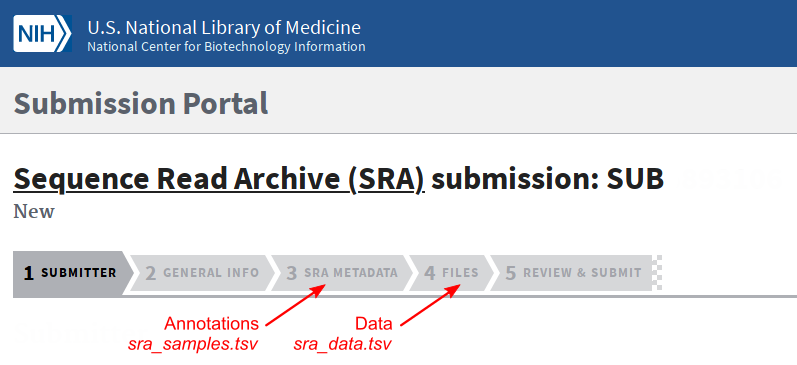Jump to step 4 Files
797x365 pixels.
click(451, 273)
